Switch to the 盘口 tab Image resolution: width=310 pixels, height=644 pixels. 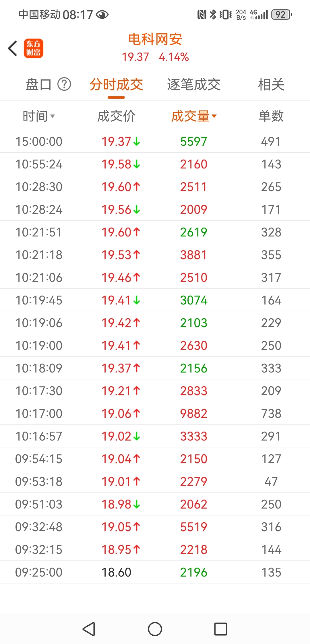point(38,84)
